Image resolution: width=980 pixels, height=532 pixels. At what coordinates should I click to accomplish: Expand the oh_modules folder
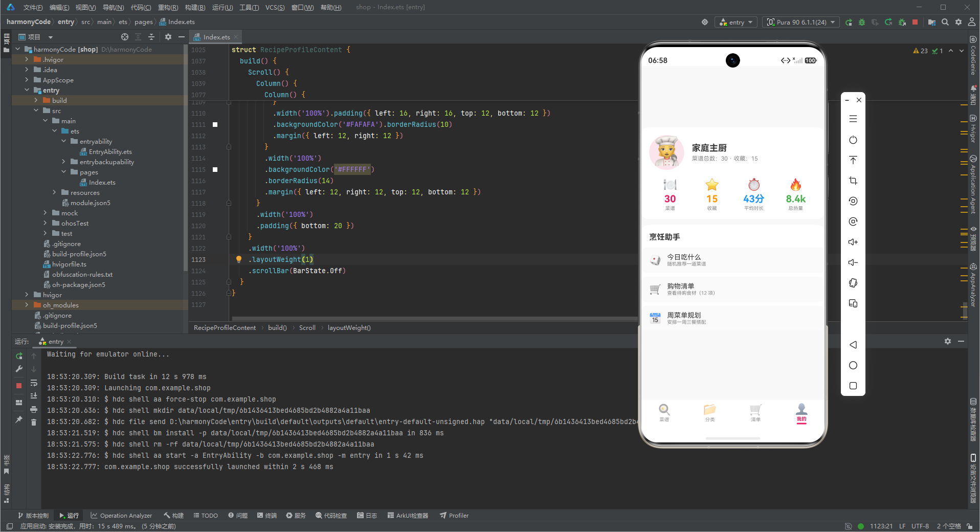(x=27, y=305)
